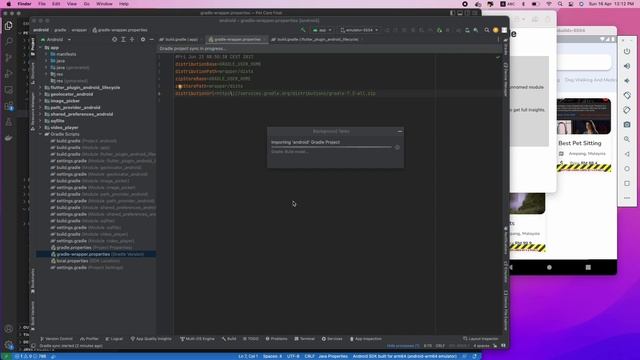This screenshot has height=360, width=640.
Task: Open the Problems tool window
Action: [276, 339]
